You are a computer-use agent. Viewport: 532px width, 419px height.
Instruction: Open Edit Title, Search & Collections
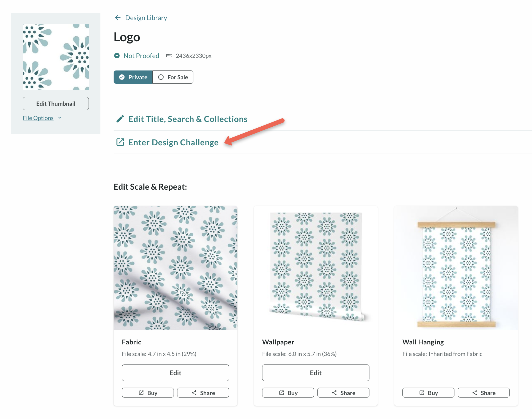[x=188, y=119]
